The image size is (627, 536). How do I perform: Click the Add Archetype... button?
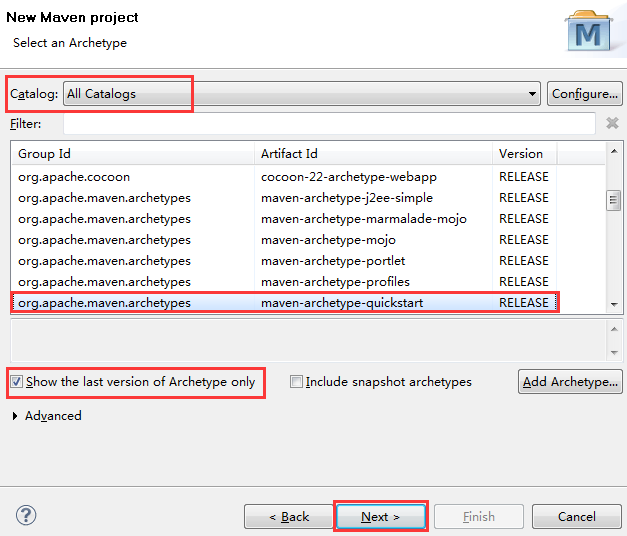[x=570, y=382]
